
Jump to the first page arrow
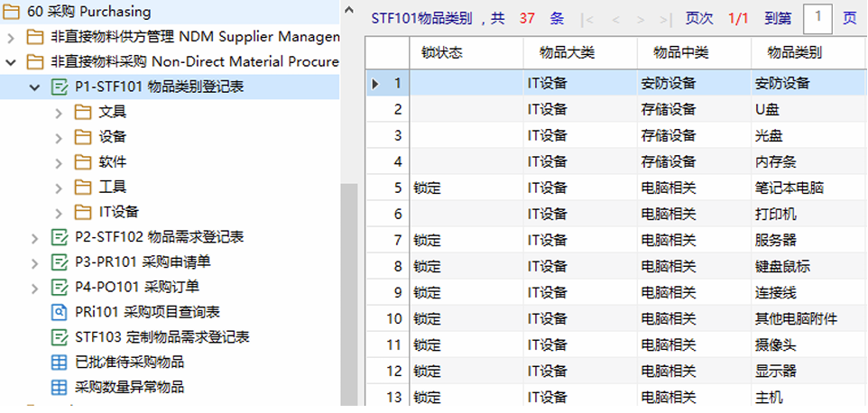[x=588, y=18]
